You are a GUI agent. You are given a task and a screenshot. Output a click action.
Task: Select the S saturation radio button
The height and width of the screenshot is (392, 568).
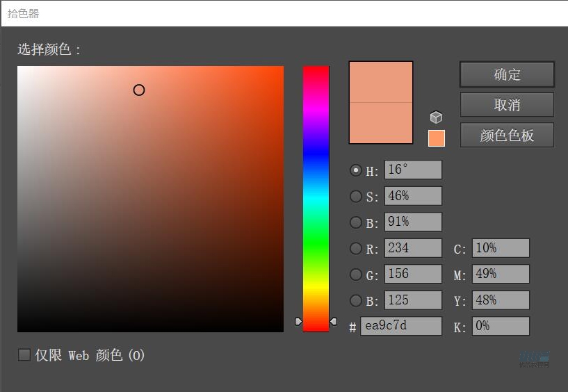(356, 197)
